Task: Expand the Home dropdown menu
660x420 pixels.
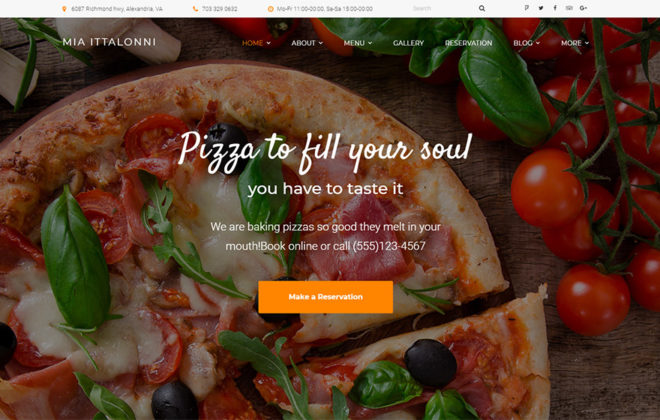Action: coord(256,43)
